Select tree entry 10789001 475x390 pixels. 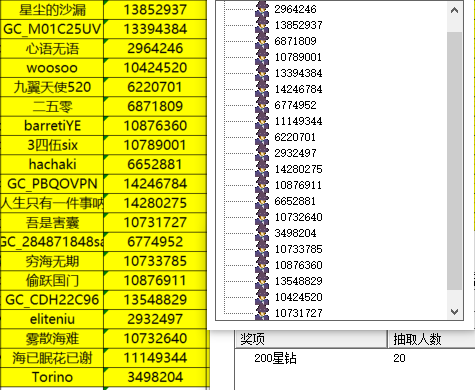pos(298,57)
